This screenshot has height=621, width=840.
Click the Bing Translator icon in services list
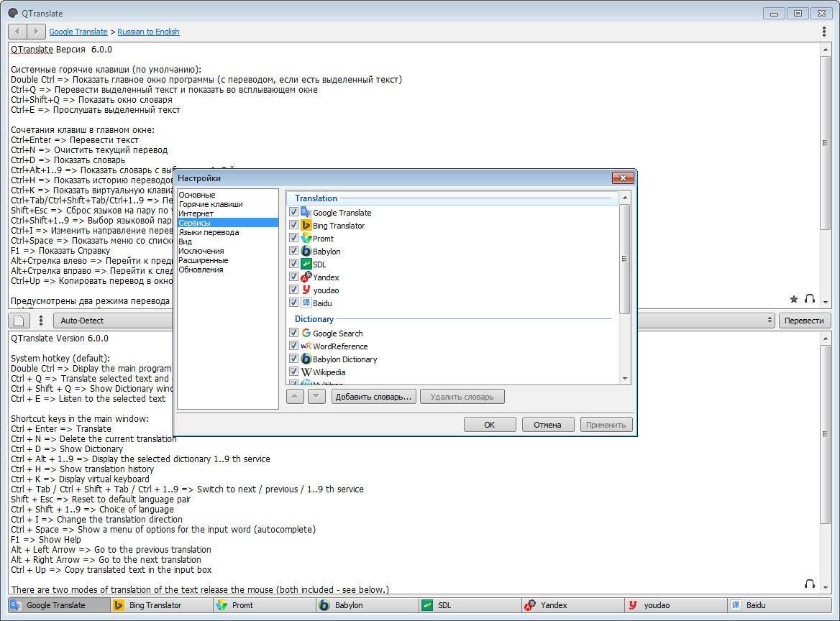click(x=306, y=225)
